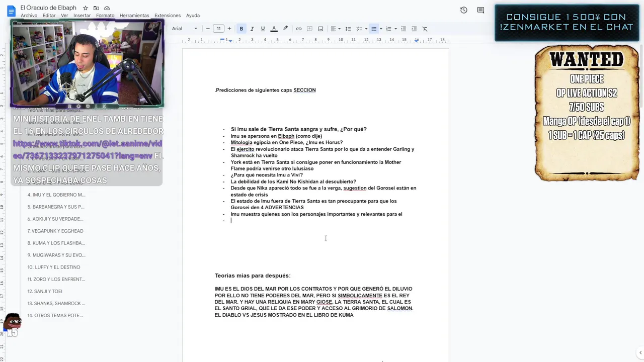The image size is (644, 362).
Task: Toggle underline formatting
Action: pos(263,29)
